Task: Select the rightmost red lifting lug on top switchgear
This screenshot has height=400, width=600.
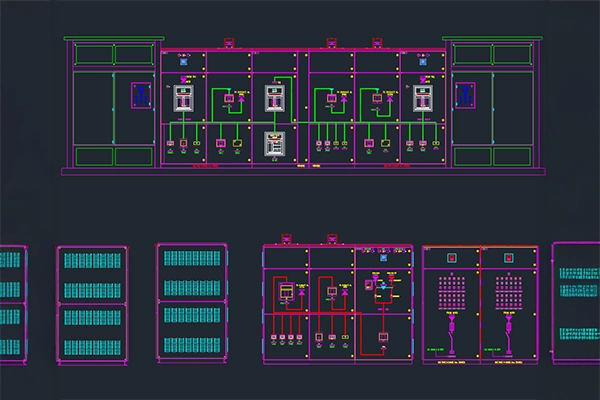Action: [x=378, y=43]
